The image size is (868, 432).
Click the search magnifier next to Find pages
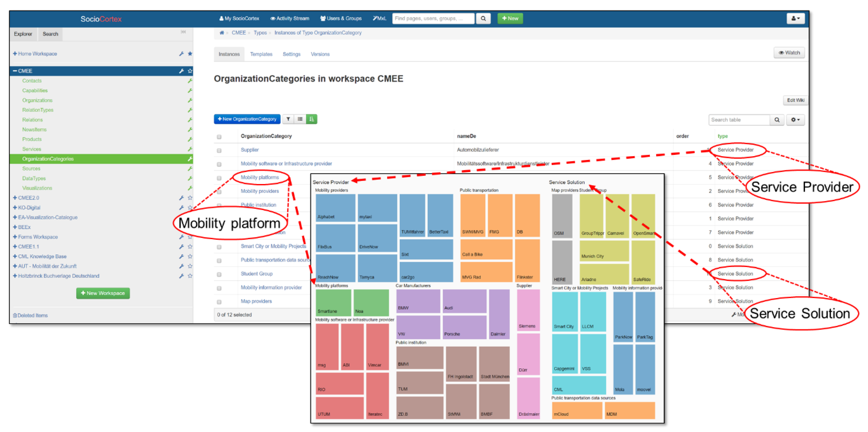(x=483, y=18)
